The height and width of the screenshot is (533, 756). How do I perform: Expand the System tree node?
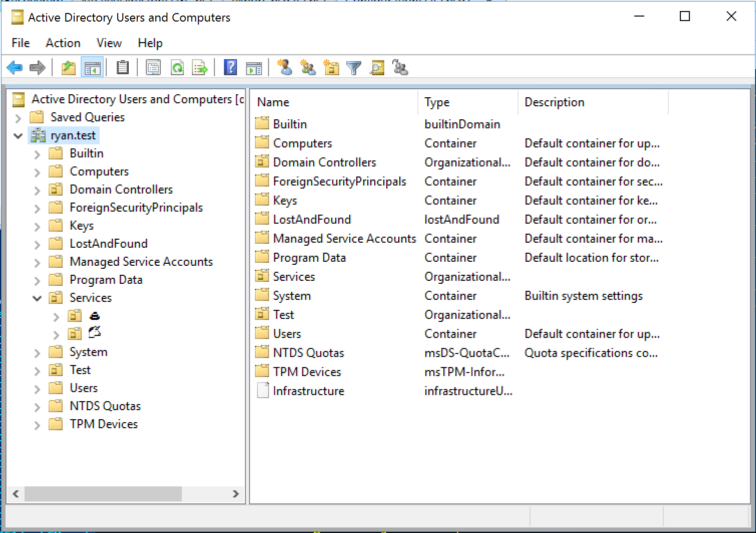(x=37, y=353)
